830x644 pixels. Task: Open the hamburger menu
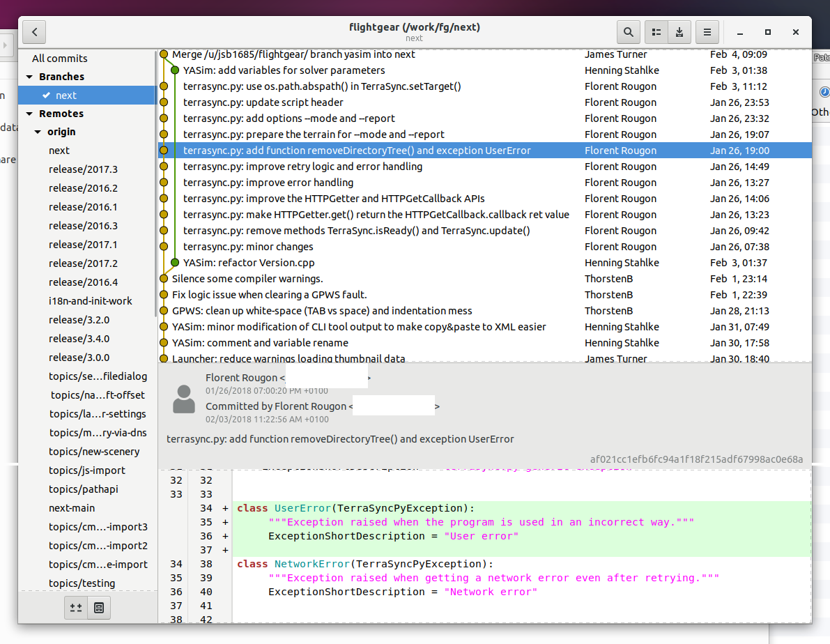(707, 32)
